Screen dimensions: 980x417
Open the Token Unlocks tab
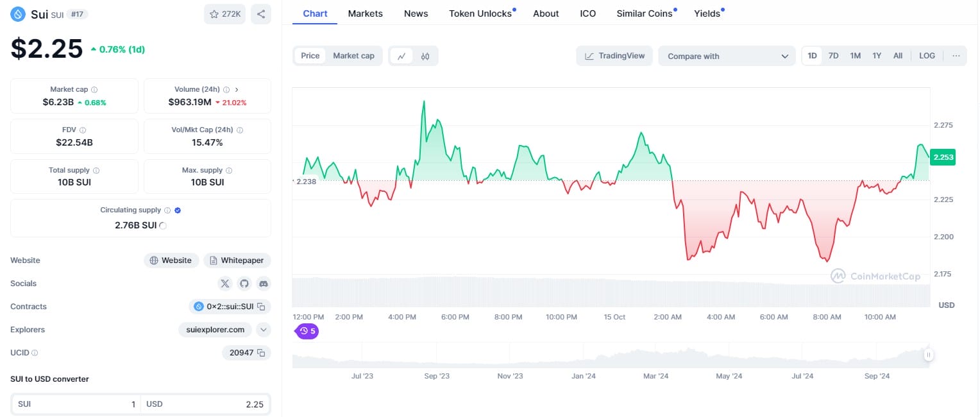[x=480, y=13]
